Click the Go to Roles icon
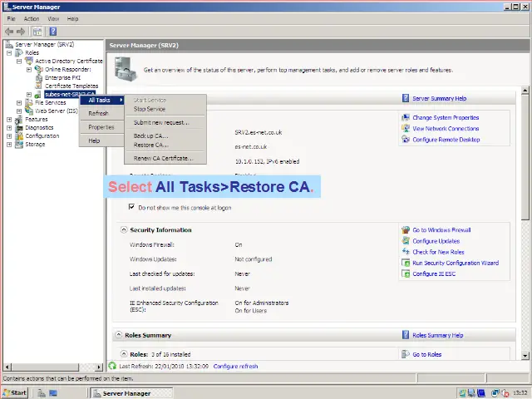Viewport: 532px width, 399px height. point(406,354)
